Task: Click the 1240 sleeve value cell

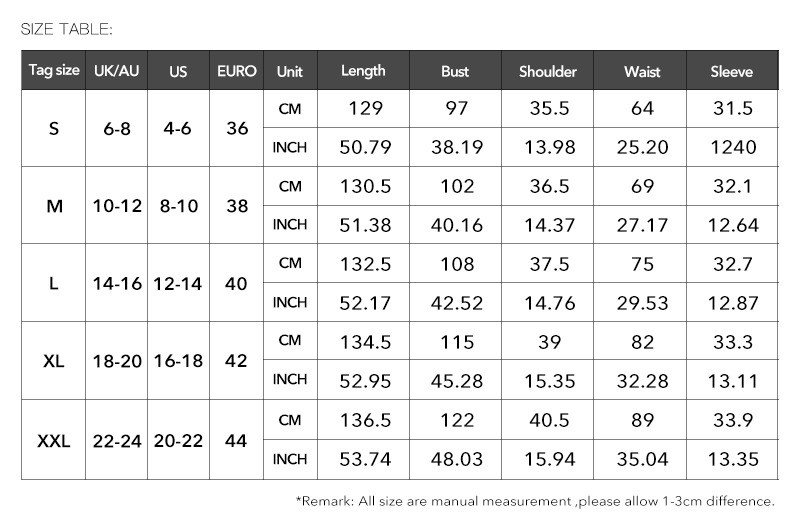Action: [x=733, y=148]
